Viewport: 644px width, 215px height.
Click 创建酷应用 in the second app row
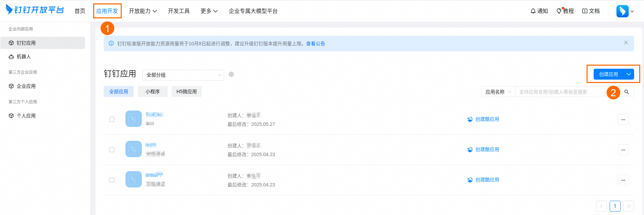click(x=483, y=149)
